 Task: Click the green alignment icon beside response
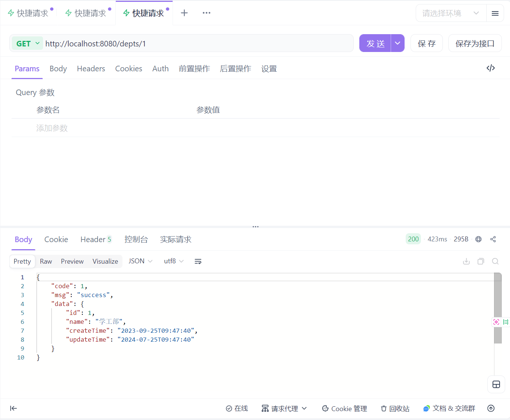(506, 322)
